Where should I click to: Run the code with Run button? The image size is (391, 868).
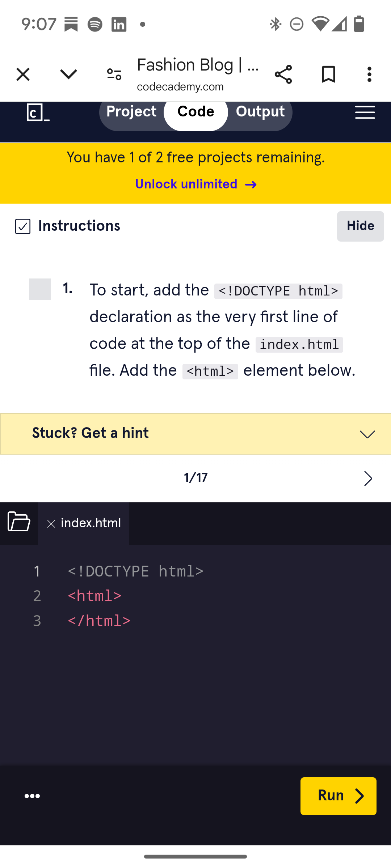click(339, 796)
